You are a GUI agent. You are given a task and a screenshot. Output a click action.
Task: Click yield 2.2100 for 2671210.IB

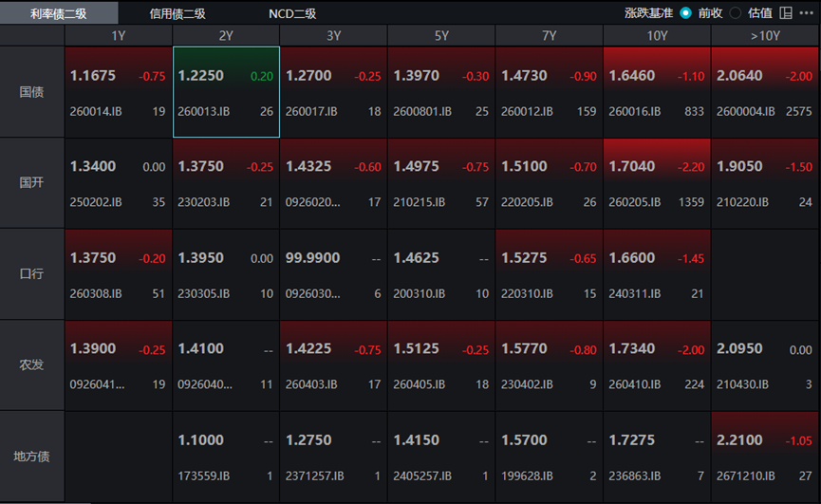coord(739,440)
